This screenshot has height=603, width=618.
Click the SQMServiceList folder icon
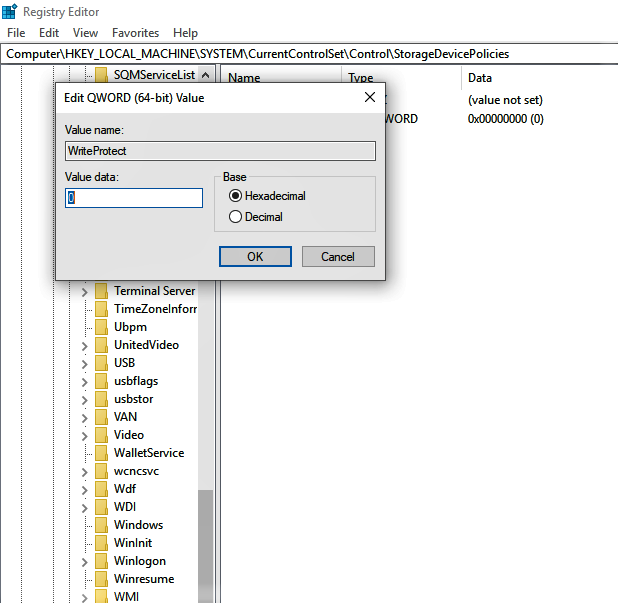[101, 75]
